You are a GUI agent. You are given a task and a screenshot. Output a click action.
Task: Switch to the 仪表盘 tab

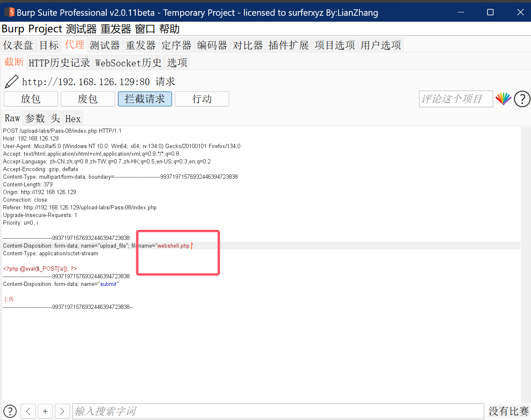click(18, 45)
